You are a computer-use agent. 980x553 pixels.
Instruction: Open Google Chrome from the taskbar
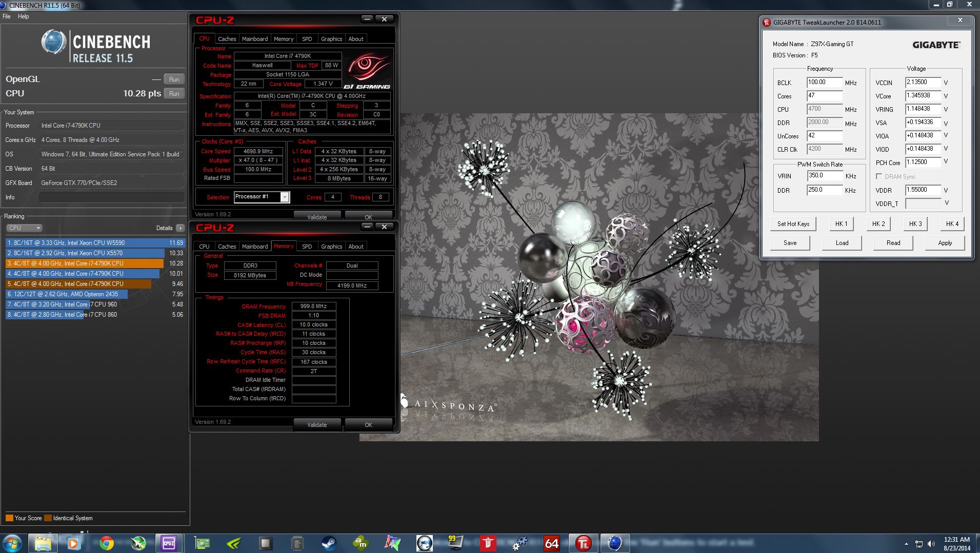click(106, 543)
